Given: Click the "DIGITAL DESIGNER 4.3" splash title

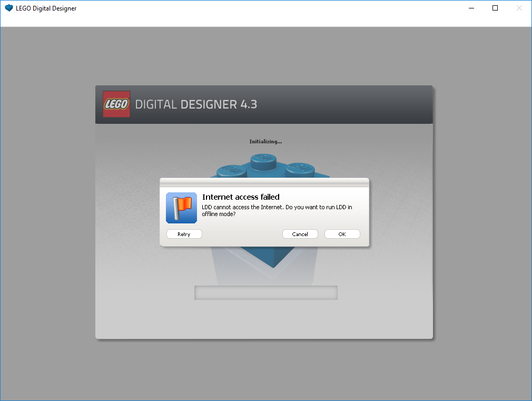Looking at the screenshot, I should pos(196,104).
